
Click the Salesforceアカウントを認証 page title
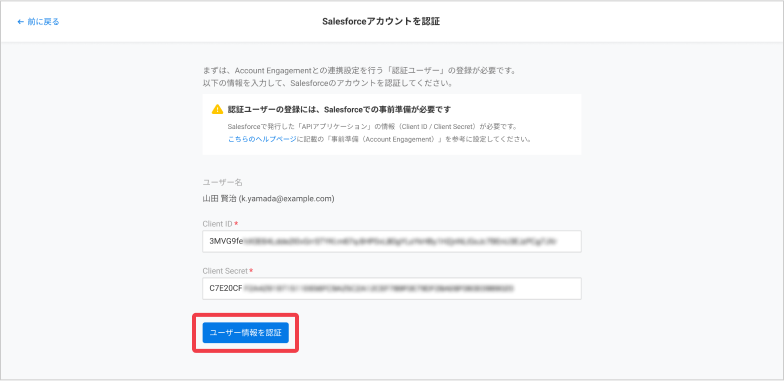[x=382, y=22]
